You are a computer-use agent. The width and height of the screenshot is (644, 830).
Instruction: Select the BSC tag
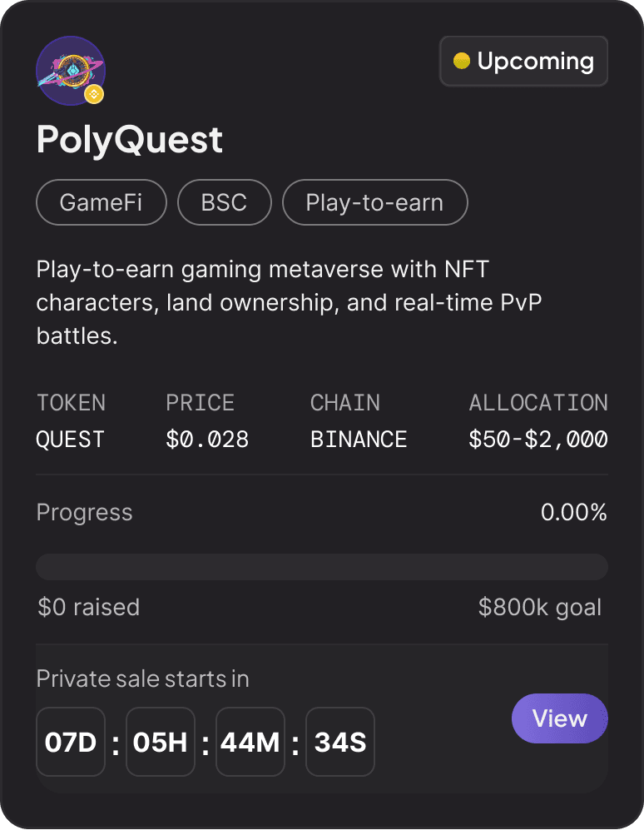[x=225, y=202]
